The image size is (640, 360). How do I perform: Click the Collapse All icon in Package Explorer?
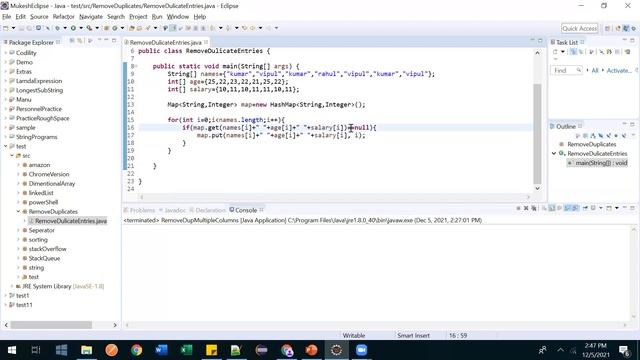[x=72, y=40]
